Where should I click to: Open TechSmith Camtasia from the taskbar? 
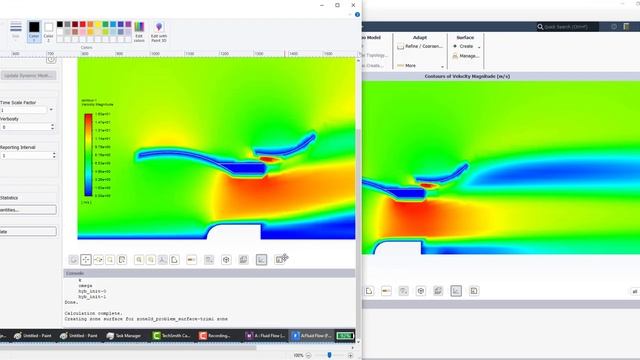[x=171, y=336]
